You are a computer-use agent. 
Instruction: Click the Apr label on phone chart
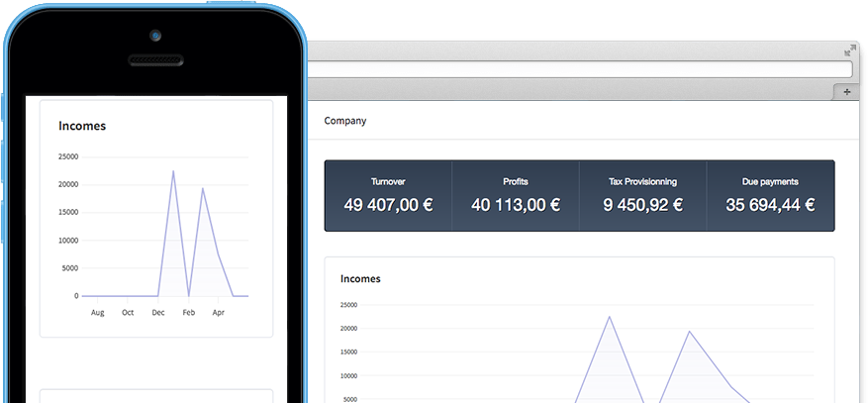pos(218,313)
